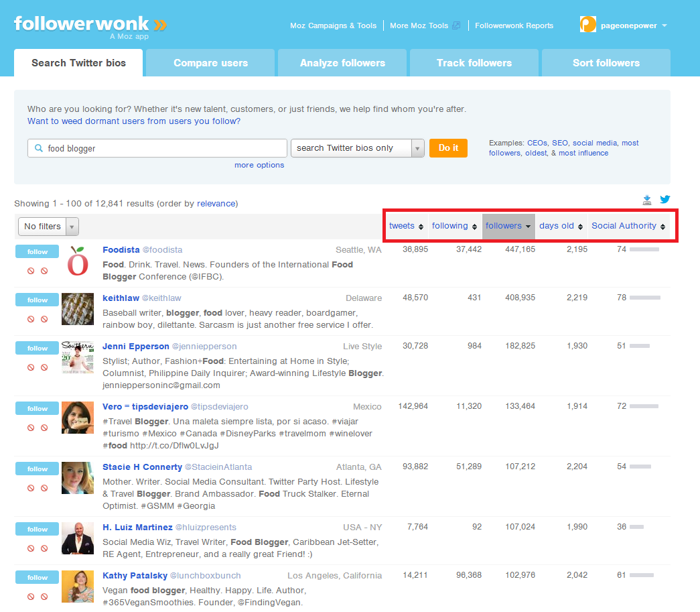Click keithlaw's Social Authority bar
The height and width of the screenshot is (612, 700).
tap(645, 298)
